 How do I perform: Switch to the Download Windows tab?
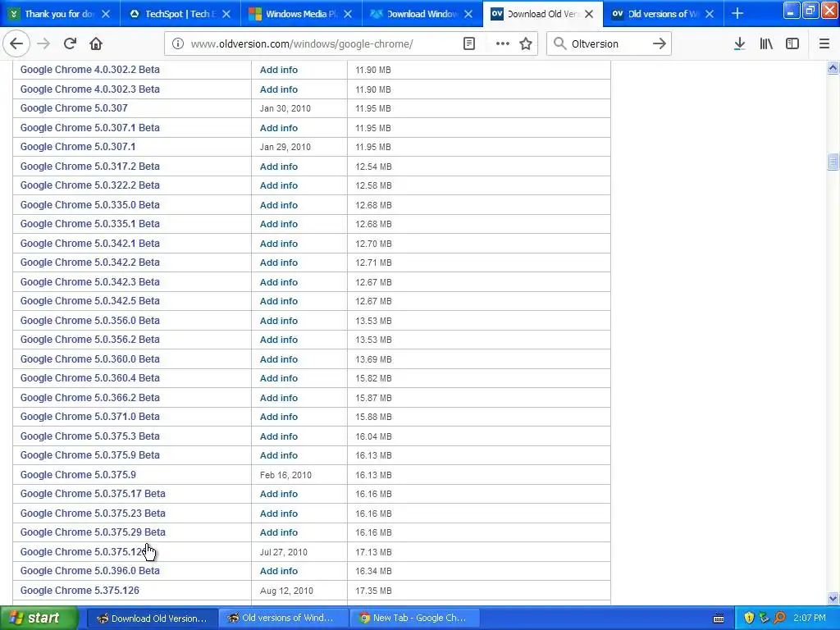click(422, 14)
